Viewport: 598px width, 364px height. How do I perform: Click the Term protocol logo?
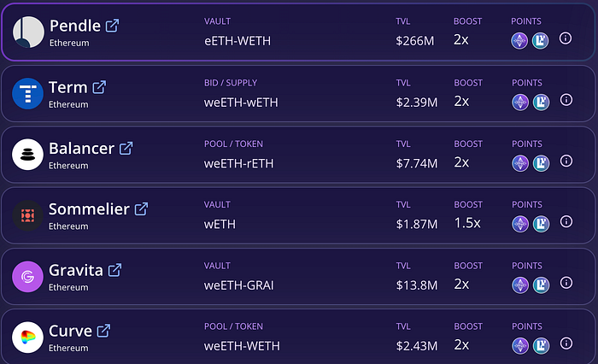pos(28,93)
